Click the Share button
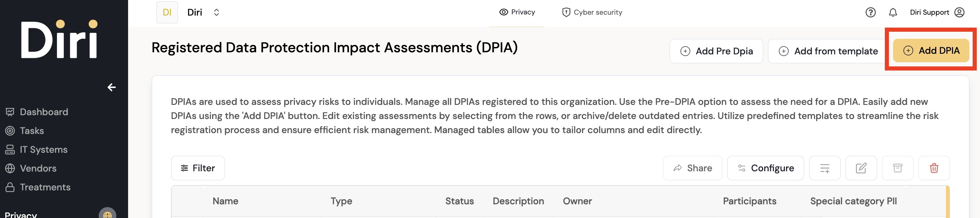 click(x=692, y=168)
